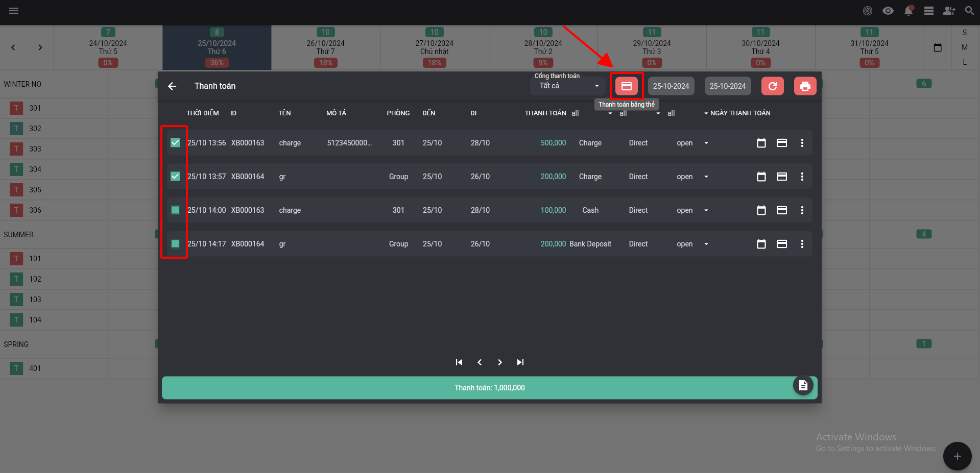The width and height of the screenshot is (980, 473).
Task: Switch to S size view
Action: click(x=965, y=33)
